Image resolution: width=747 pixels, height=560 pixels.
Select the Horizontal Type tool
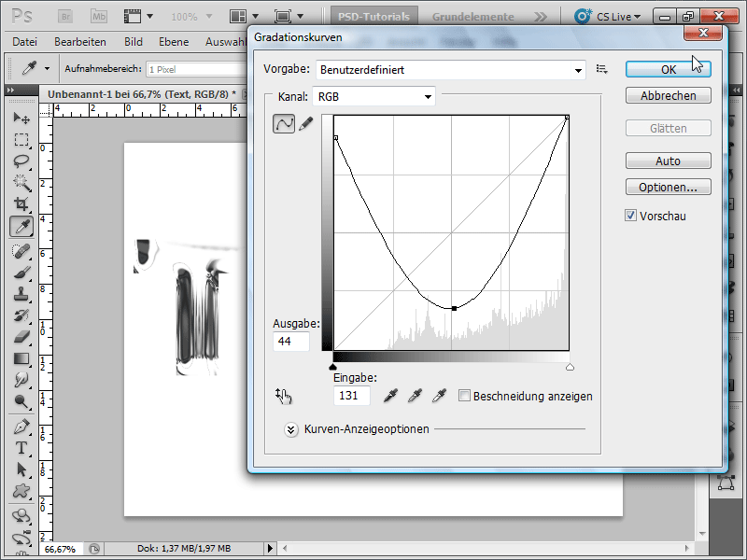click(x=21, y=448)
